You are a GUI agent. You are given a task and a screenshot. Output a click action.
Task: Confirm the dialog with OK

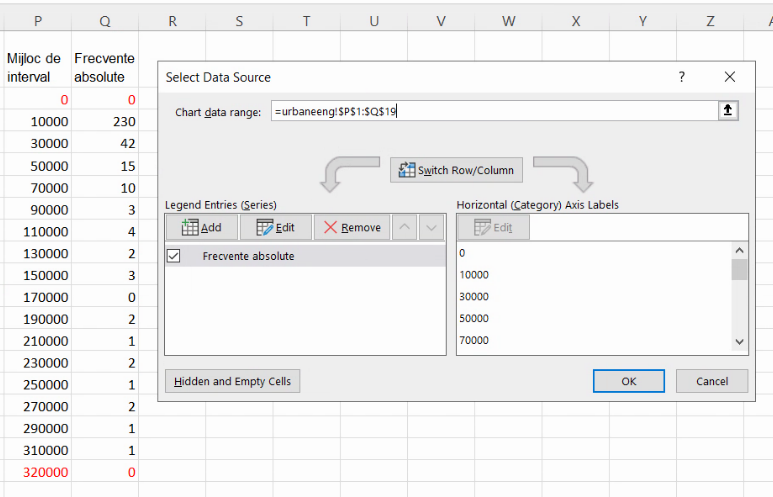coord(628,381)
